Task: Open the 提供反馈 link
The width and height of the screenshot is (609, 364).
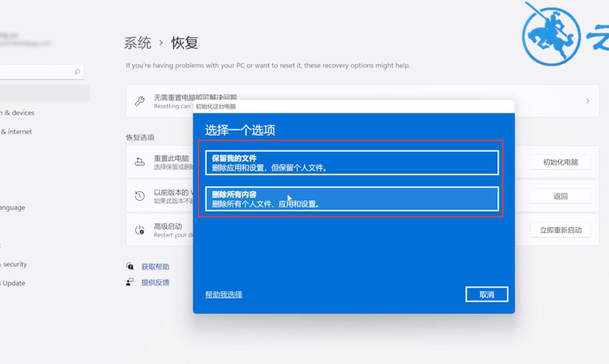Action: 155,282
